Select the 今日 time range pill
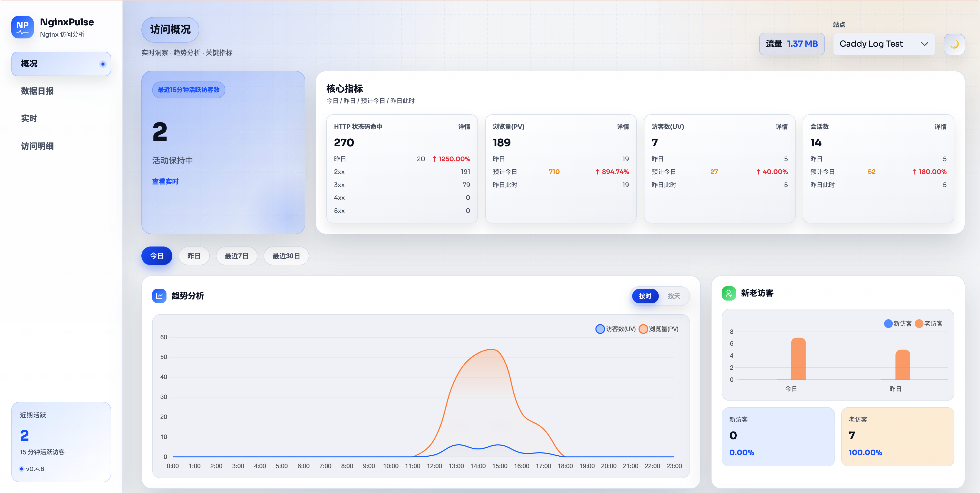 point(157,256)
